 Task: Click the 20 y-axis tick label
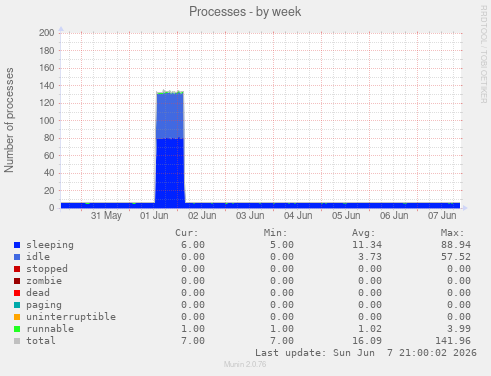[x=49, y=191]
